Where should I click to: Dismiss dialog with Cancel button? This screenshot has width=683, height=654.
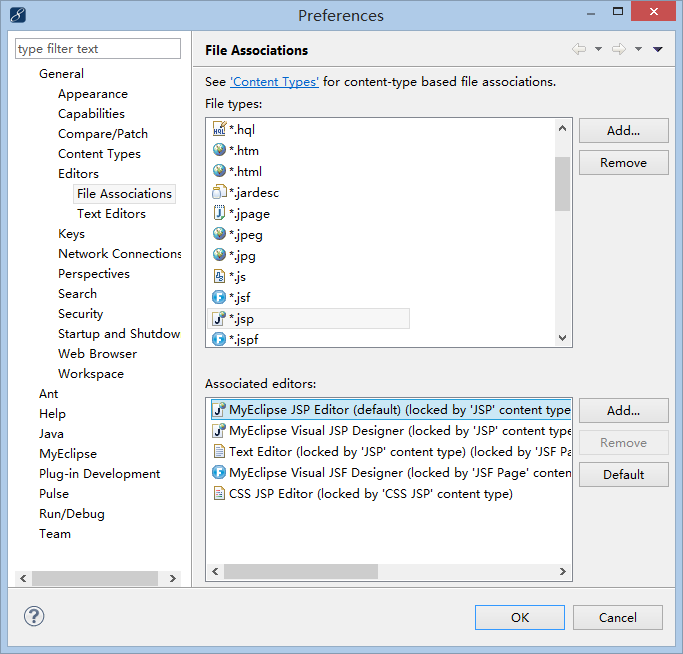coord(618,617)
